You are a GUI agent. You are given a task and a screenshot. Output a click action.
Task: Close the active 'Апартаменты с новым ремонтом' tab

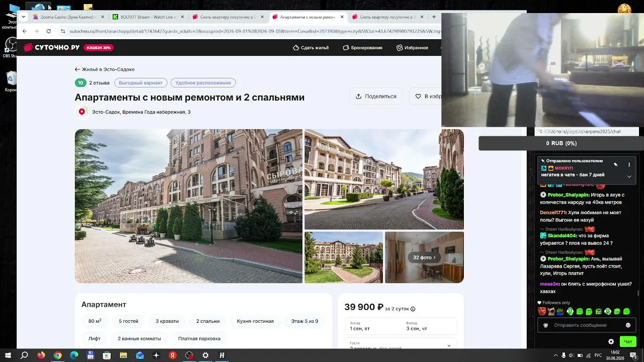[342, 17]
